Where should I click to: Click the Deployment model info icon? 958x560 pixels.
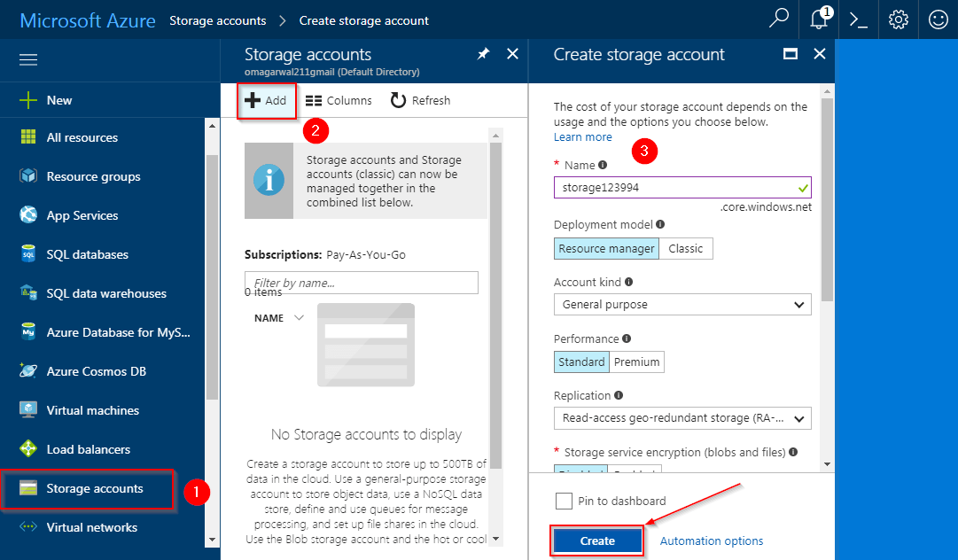[660, 224]
